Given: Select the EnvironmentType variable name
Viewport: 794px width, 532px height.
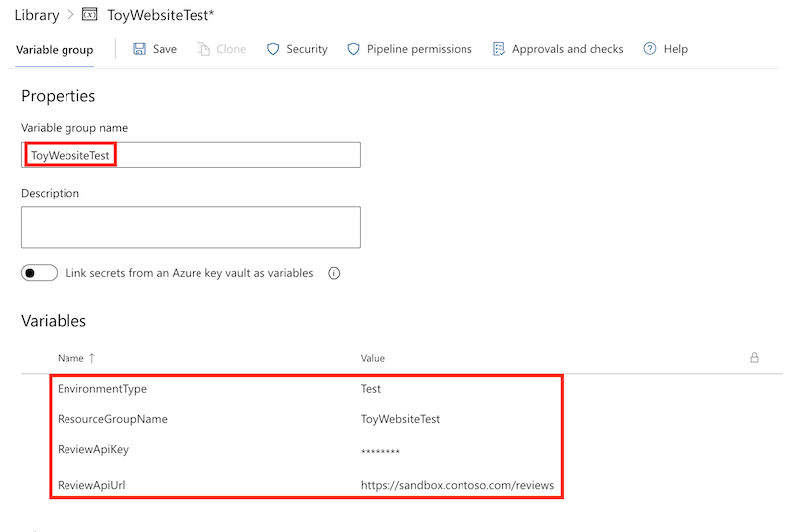Looking at the screenshot, I should click(x=102, y=389).
